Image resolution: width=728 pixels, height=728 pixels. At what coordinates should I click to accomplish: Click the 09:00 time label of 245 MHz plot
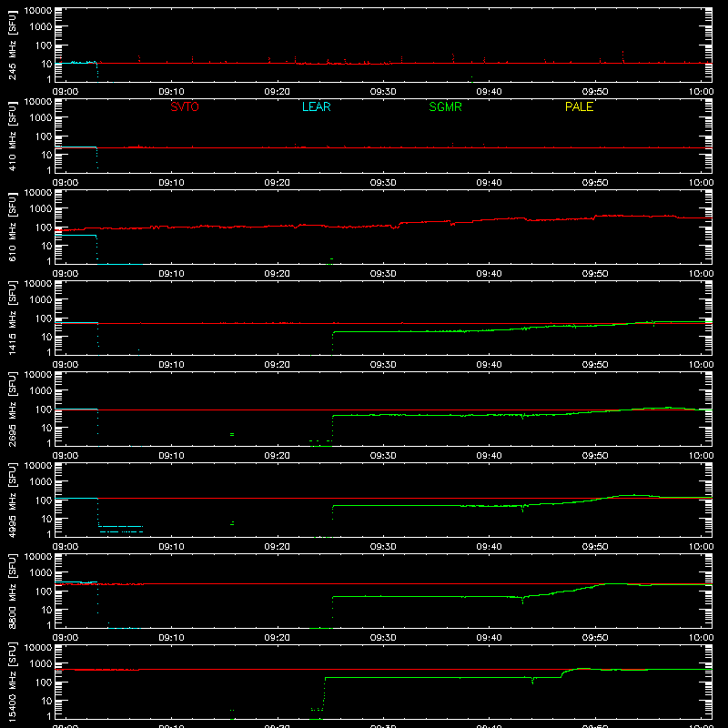click(66, 92)
